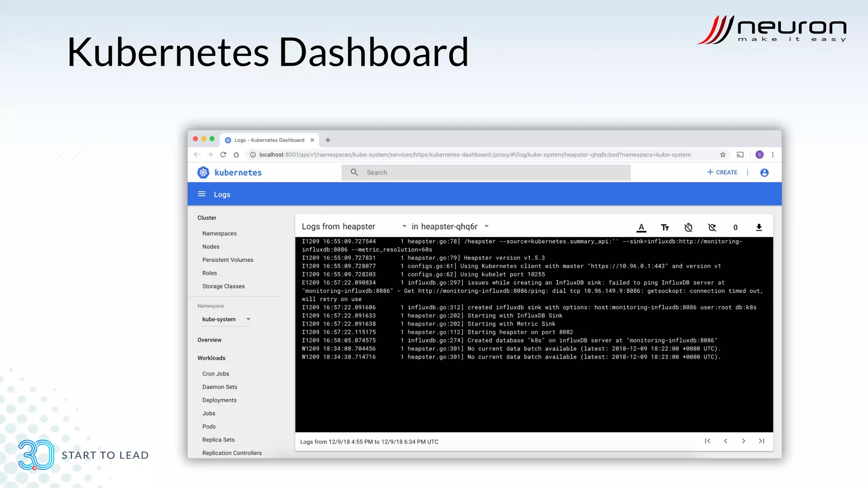
Task: Open Daemon Sets in sidebar
Action: point(220,387)
